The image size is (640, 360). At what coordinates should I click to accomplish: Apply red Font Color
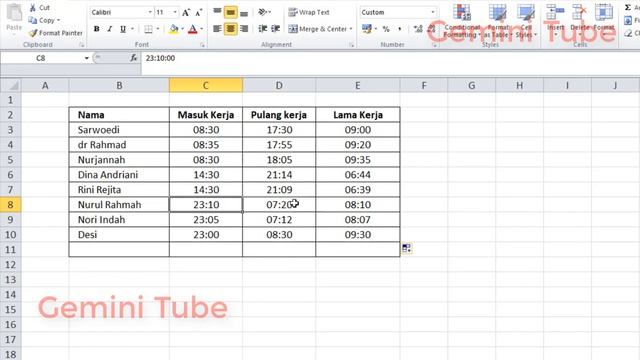coord(193,29)
